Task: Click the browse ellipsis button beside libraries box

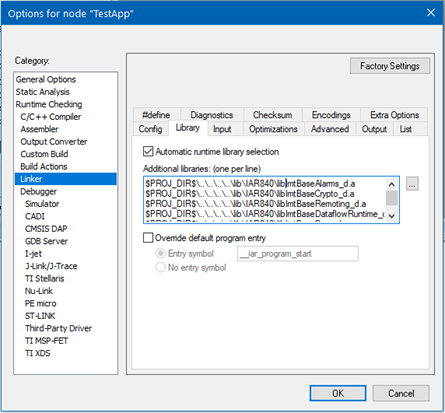Action: click(412, 184)
